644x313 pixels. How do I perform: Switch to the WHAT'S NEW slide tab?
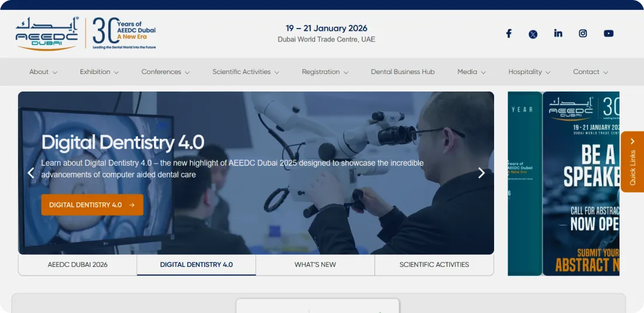[x=315, y=265]
